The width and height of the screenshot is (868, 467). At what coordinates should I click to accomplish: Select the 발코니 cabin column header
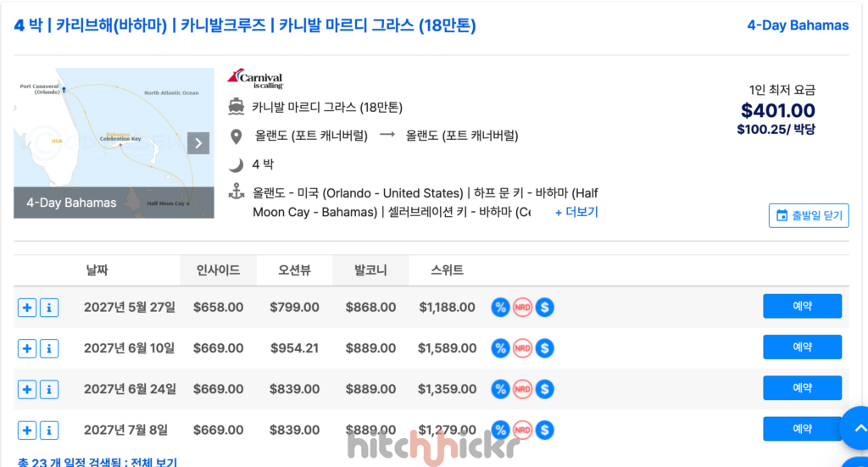(370, 270)
